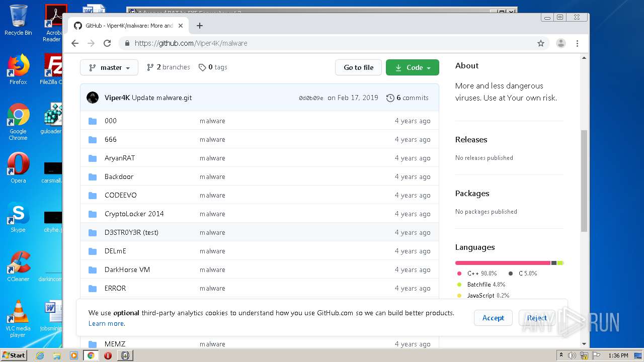View the 2 branches link
The width and height of the screenshot is (644, 362).
[168, 67]
